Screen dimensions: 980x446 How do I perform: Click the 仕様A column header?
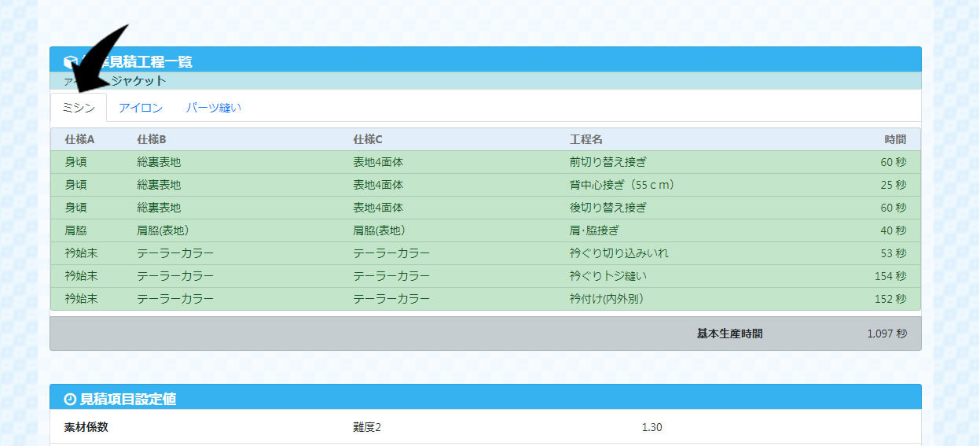click(x=79, y=139)
